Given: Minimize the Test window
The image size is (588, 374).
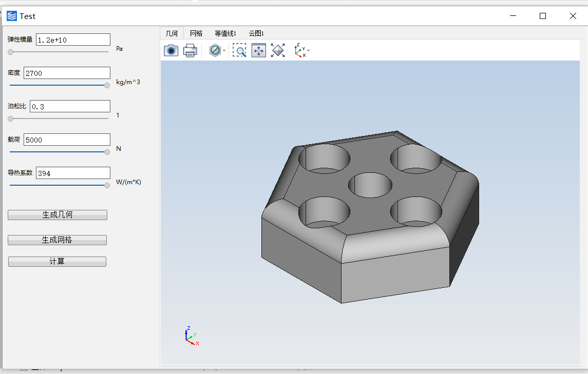Looking at the screenshot, I should (513, 16).
